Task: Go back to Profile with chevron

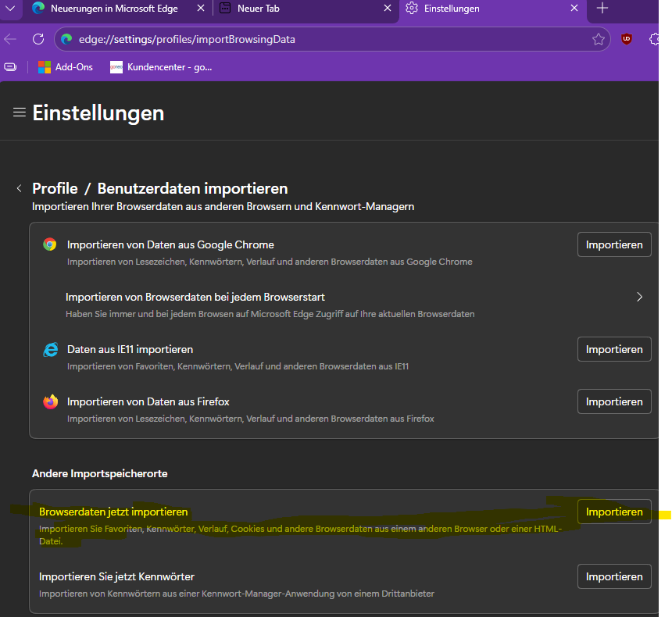Action: (19, 188)
